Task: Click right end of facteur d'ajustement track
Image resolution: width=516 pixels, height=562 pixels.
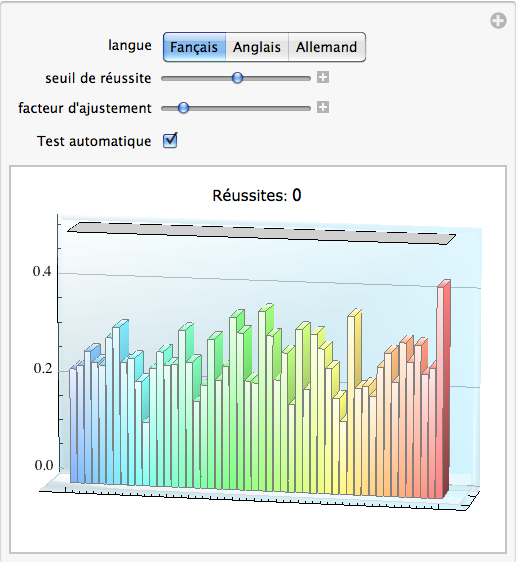Action: (x=307, y=108)
